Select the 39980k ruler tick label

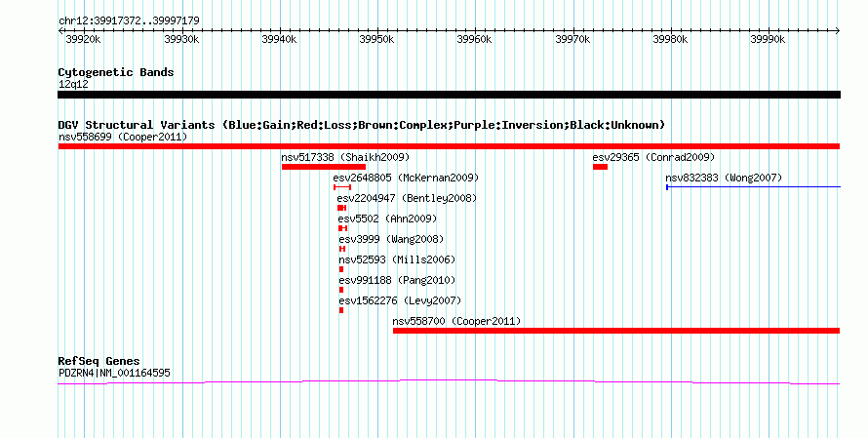[x=670, y=39]
